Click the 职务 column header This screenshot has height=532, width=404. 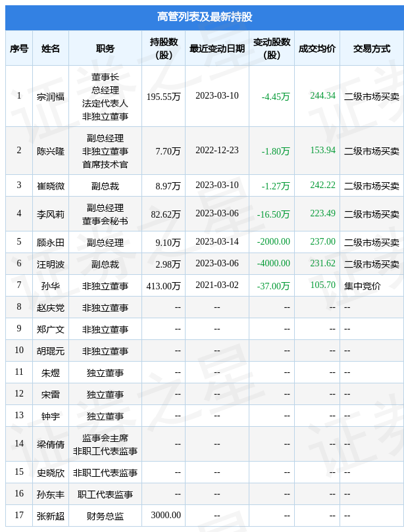click(x=105, y=49)
